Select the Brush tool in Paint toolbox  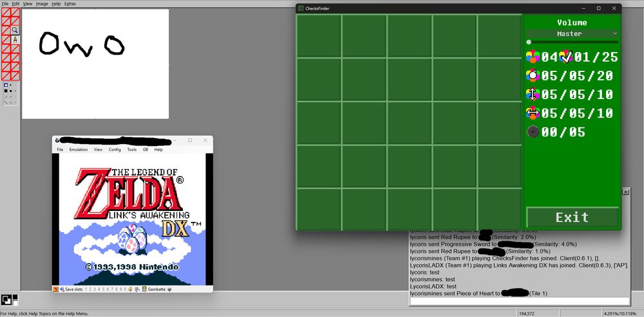15,39
